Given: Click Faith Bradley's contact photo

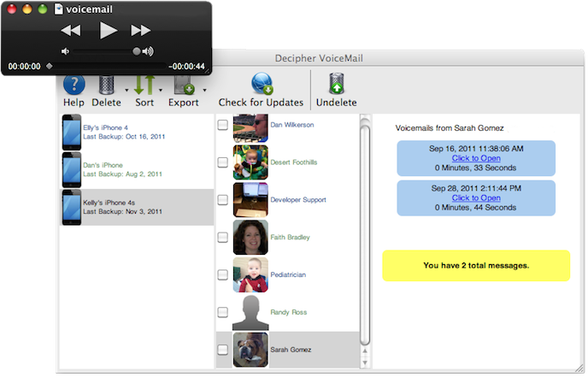Looking at the screenshot, I should pyautogui.click(x=250, y=238).
